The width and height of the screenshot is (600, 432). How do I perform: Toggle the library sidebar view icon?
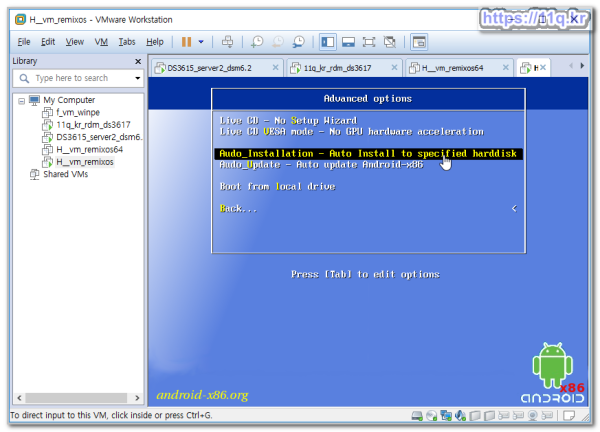pos(328,42)
